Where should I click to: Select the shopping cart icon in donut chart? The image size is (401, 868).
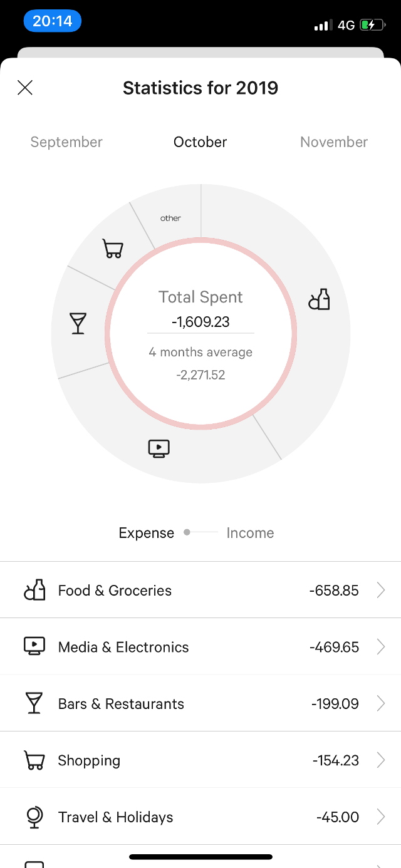[113, 249]
